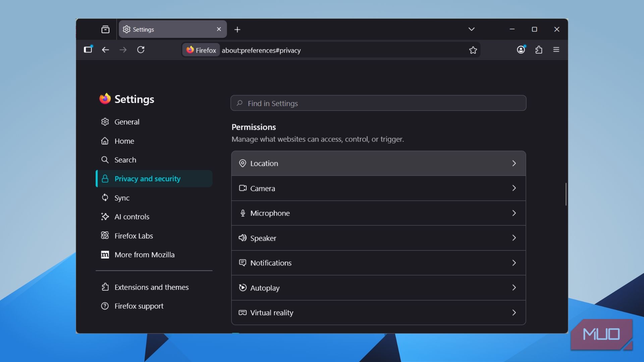
Task: Open the hamburger application menu
Action: (x=556, y=50)
